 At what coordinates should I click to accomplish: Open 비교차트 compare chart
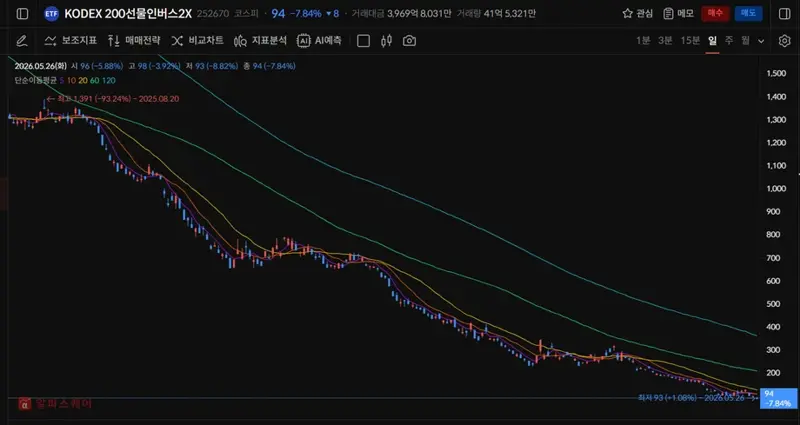click(x=197, y=41)
